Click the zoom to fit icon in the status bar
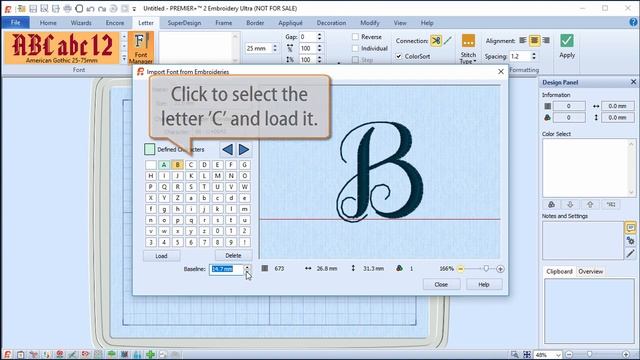640x360 pixels. pos(527,354)
